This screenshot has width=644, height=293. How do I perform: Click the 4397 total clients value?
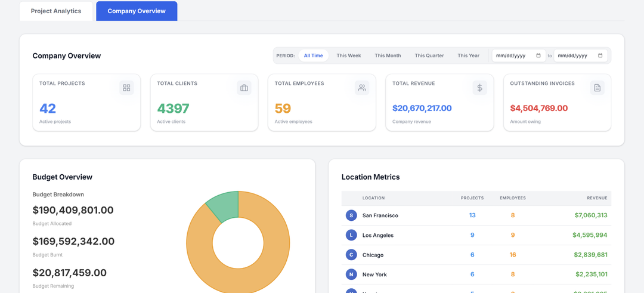pos(173,109)
